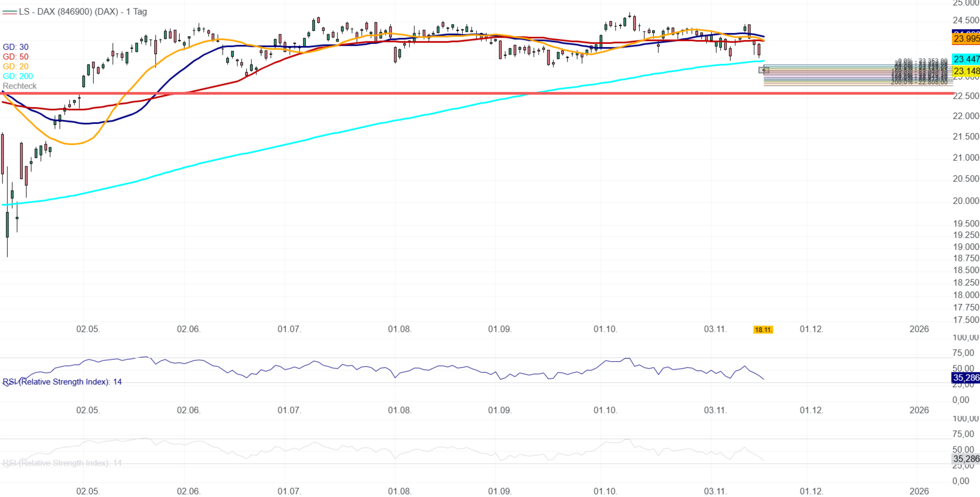
Task: Click the GD: 200 legend entry
Action: click(x=18, y=76)
